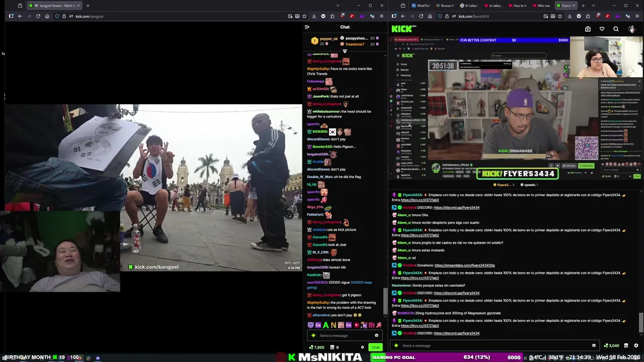Switch to the WhatThe browser tab
This screenshot has width=644, height=362.
[422, 6]
